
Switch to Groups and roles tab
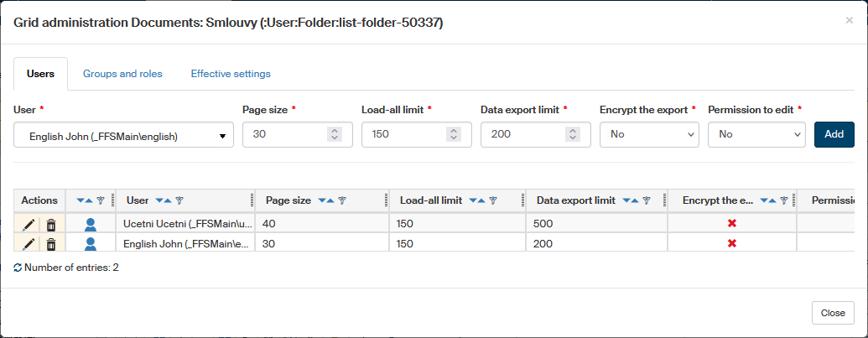point(122,74)
